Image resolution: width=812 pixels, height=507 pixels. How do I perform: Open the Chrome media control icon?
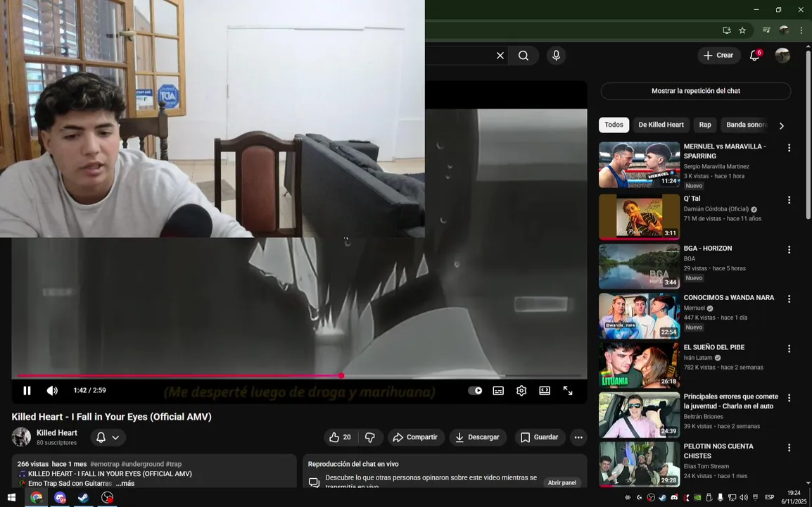tap(766, 30)
